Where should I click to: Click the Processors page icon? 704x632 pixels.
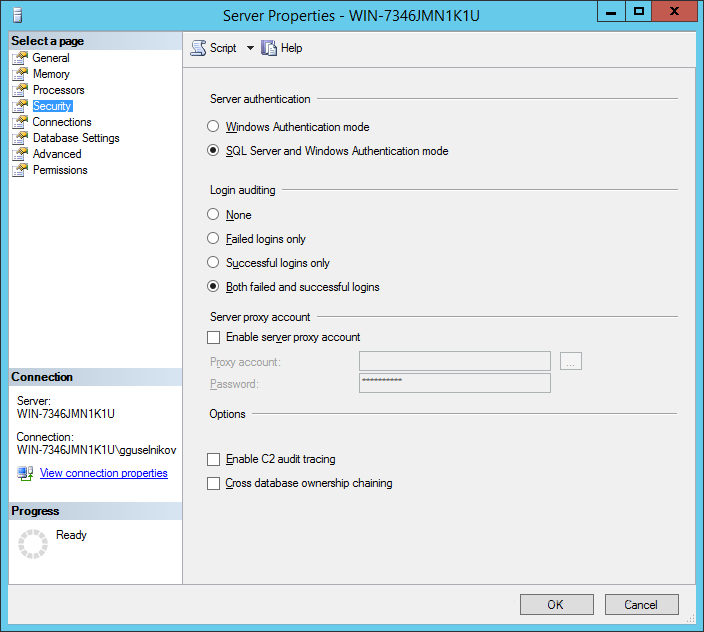20,90
